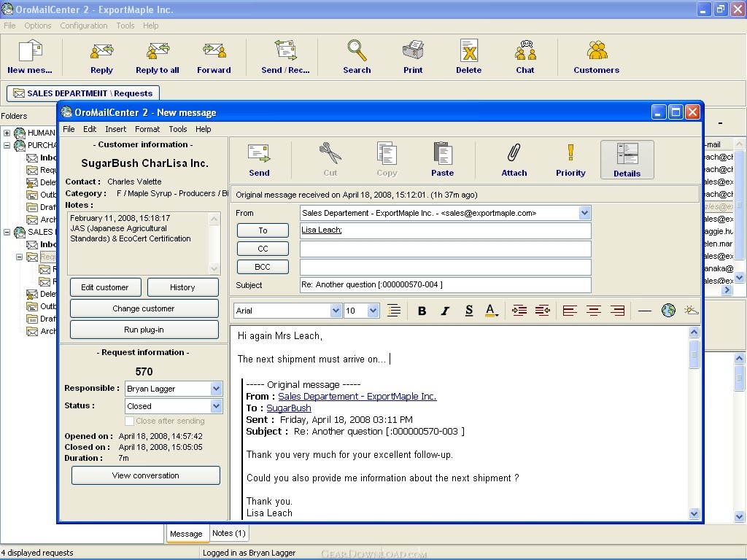747x560 pixels.
Task: Click the View conversation button
Action: 146,475
